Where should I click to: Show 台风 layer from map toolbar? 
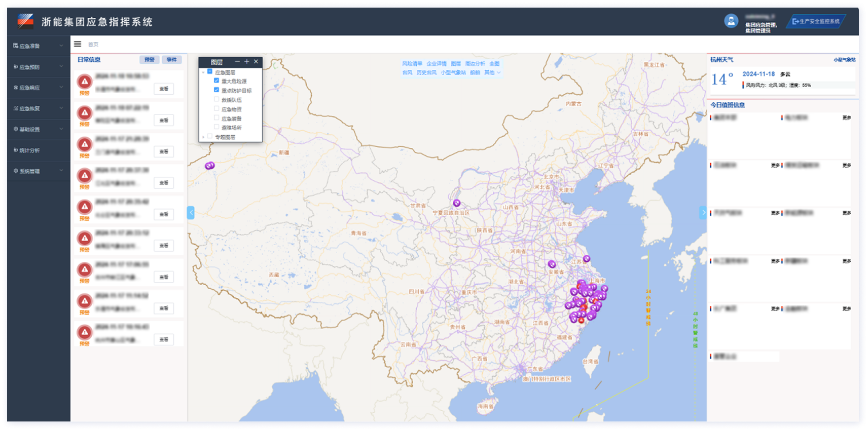tap(407, 72)
